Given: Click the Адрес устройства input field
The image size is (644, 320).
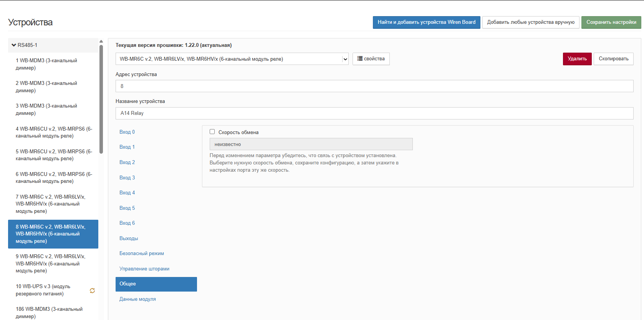Looking at the screenshot, I should pyautogui.click(x=374, y=86).
